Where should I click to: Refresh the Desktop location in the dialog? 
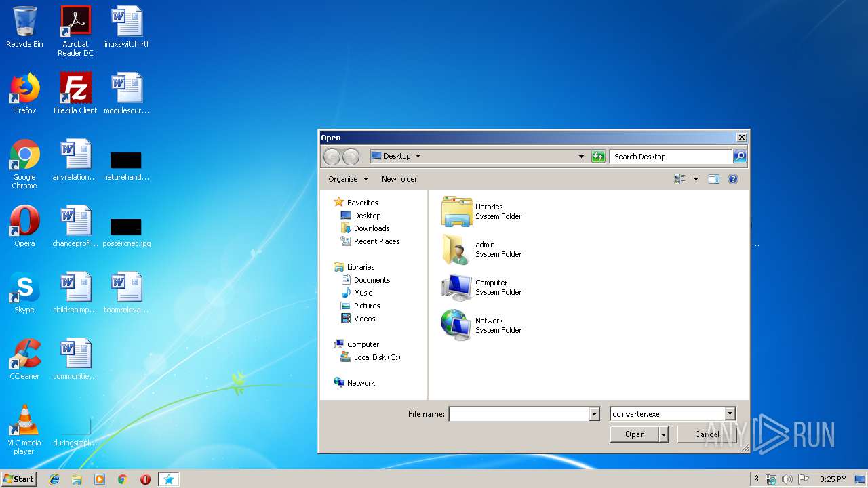tap(597, 157)
